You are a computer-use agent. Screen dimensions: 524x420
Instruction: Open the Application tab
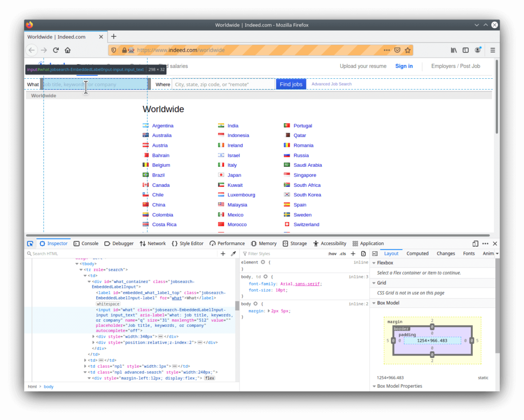pyautogui.click(x=368, y=244)
